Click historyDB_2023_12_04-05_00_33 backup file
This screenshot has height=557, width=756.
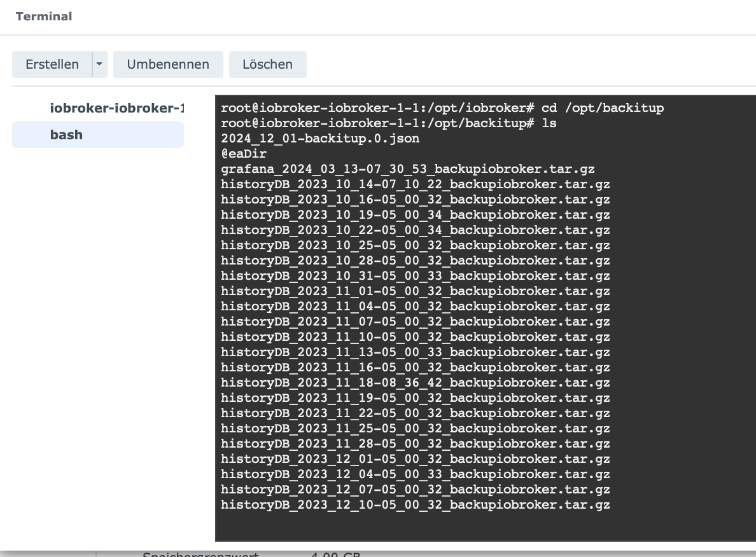coord(415,474)
